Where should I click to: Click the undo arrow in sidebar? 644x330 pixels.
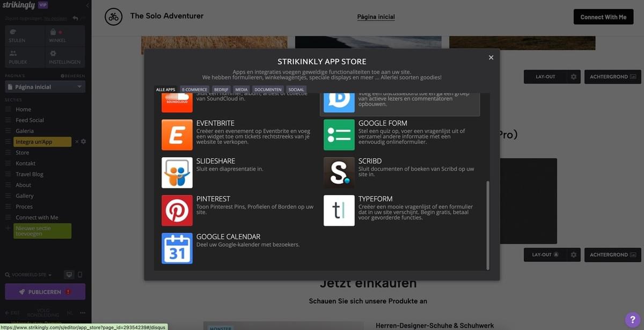(x=75, y=18)
